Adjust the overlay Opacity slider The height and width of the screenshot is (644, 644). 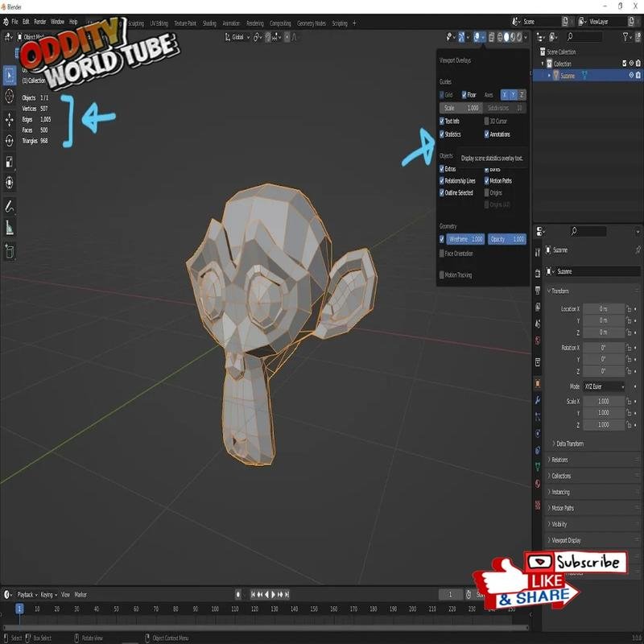(507, 239)
